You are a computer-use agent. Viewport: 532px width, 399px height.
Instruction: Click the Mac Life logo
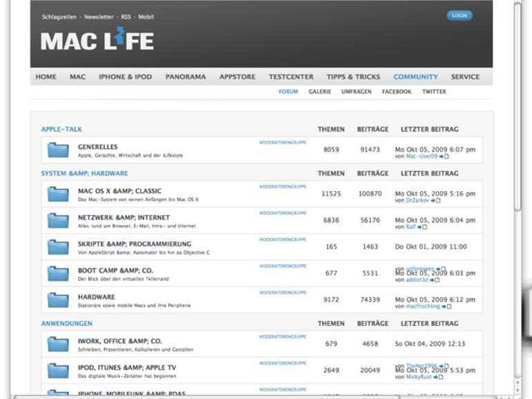[x=97, y=39]
